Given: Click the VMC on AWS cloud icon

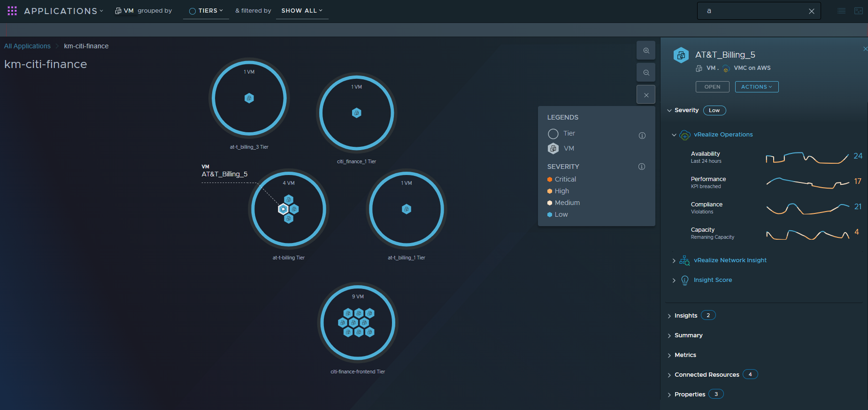Looking at the screenshot, I should click(x=726, y=68).
